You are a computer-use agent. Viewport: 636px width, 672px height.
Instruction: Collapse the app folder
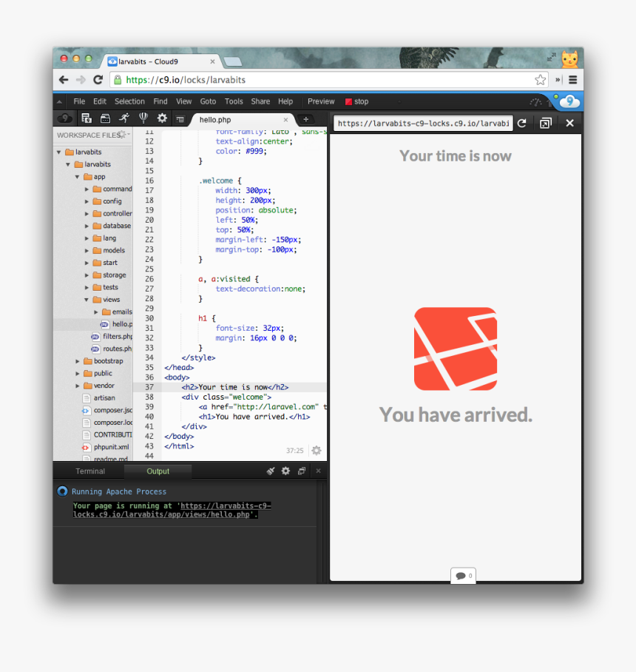pyautogui.click(x=78, y=177)
